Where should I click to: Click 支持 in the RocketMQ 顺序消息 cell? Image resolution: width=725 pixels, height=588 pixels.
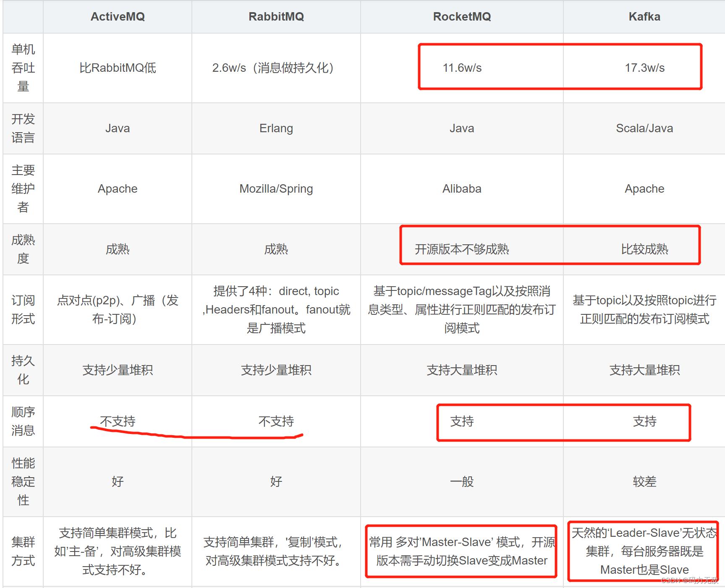tap(462, 421)
